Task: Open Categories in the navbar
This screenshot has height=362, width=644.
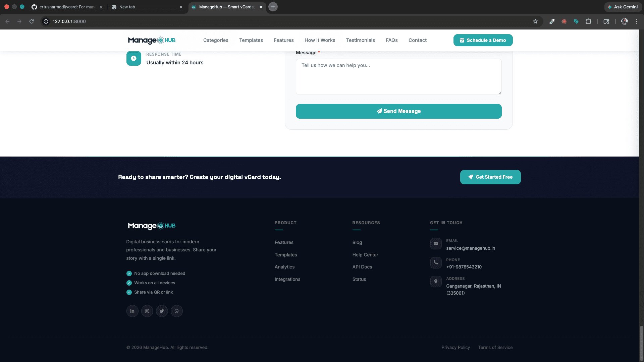Action: 216,40
